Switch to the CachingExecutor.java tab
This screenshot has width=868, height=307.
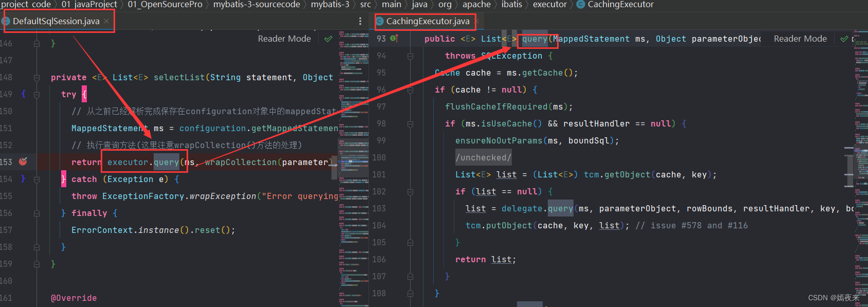coord(428,21)
